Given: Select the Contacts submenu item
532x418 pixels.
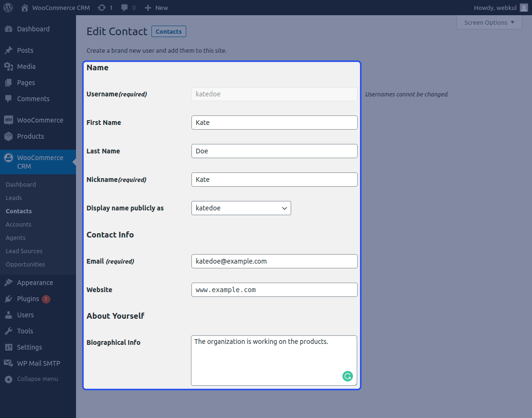Looking at the screenshot, I should coord(19,211).
